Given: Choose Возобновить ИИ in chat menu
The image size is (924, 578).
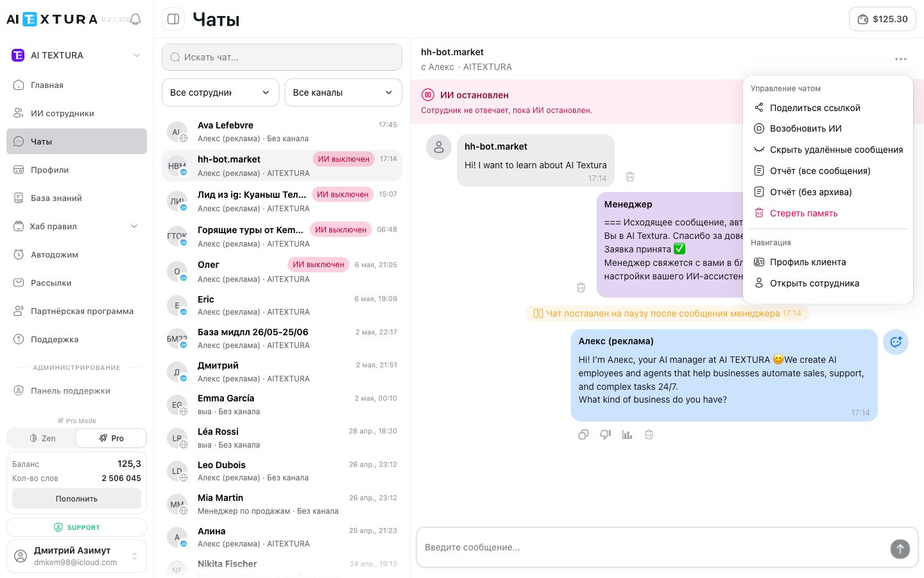Looking at the screenshot, I should [x=828, y=128].
